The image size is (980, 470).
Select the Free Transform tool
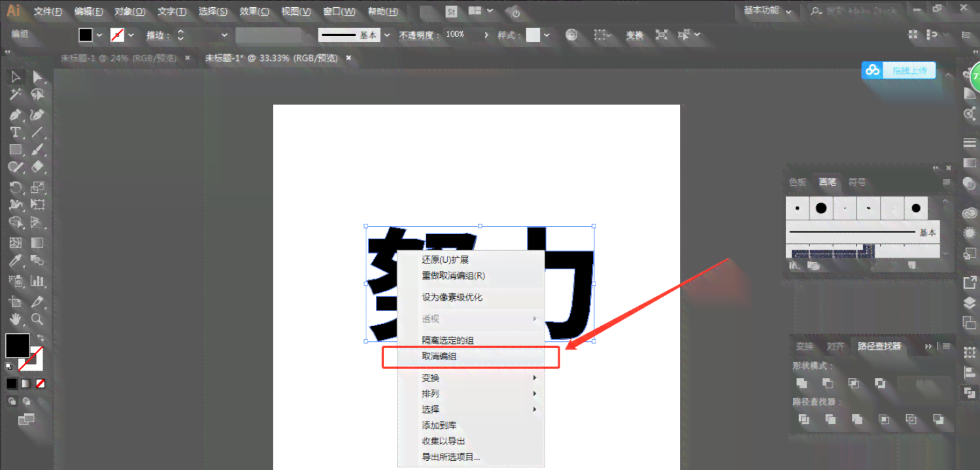[38, 205]
